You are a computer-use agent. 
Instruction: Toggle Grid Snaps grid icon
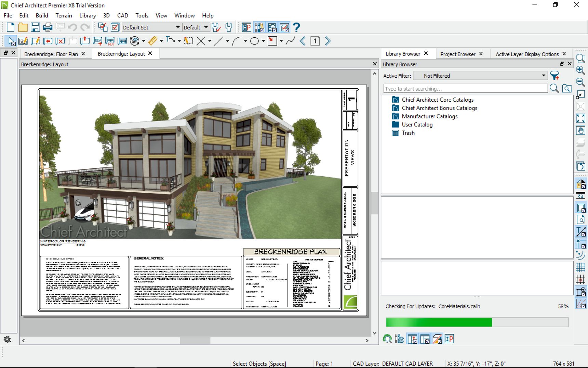(x=580, y=267)
